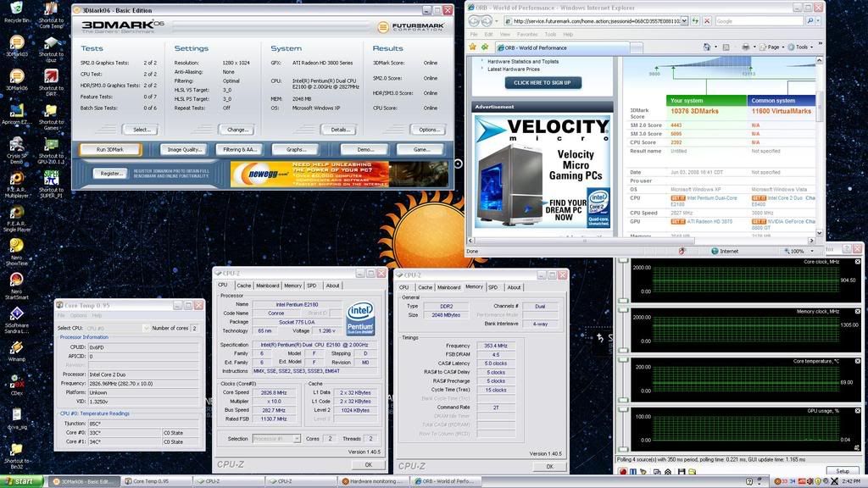Close the GPU usage graph
The image size is (868, 488).
(x=857, y=411)
